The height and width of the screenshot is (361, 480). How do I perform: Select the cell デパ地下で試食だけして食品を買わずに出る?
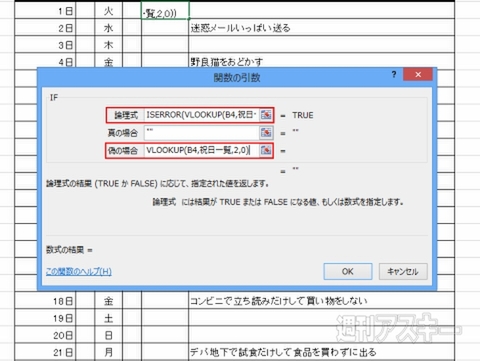(x=321, y=352)
